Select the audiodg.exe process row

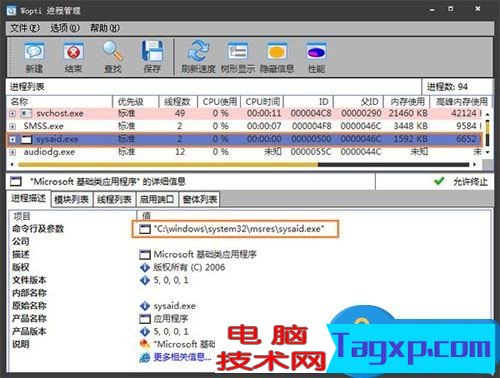(245, 152)
